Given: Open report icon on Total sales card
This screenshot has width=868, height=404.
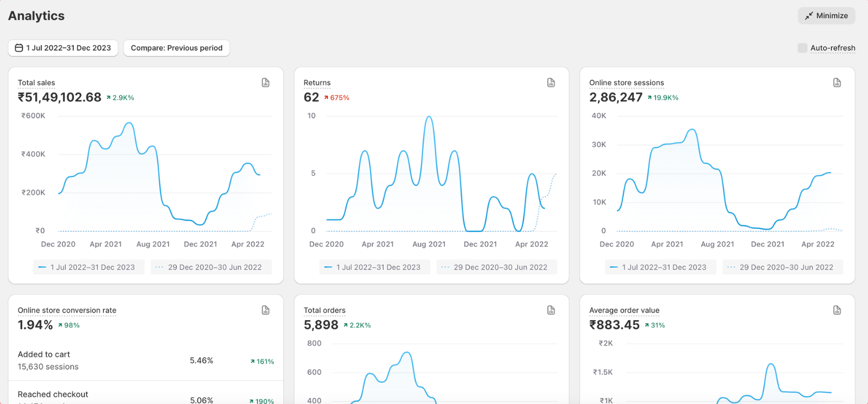Looking at the screenshot, I should coord(265,83).
